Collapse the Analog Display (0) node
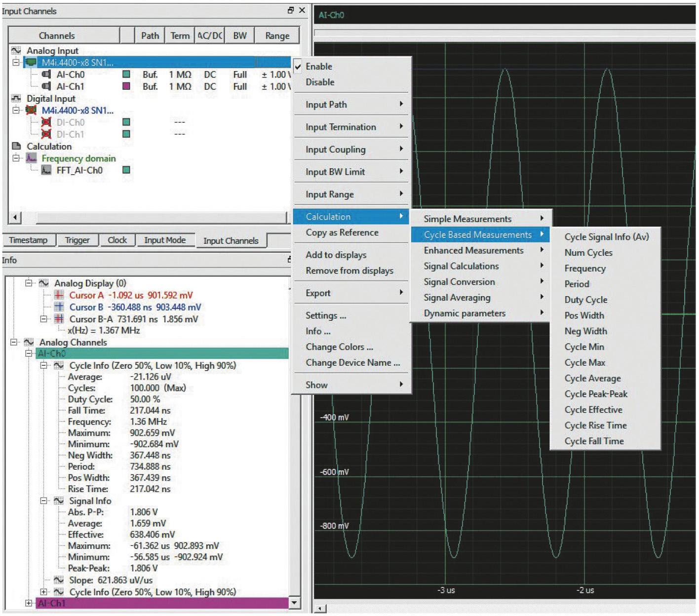Viewport: 699px width, 616px height. click(29, 283)
